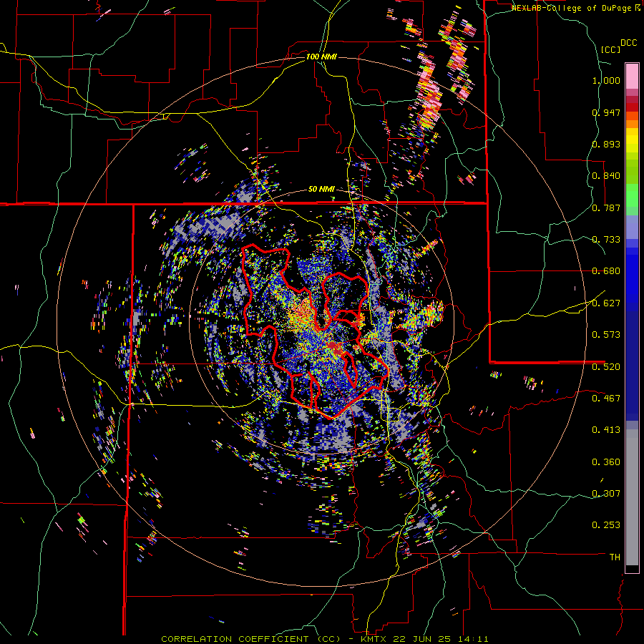Click the 0.573 legend value
The image size is (644, 644).
(606, 335)
